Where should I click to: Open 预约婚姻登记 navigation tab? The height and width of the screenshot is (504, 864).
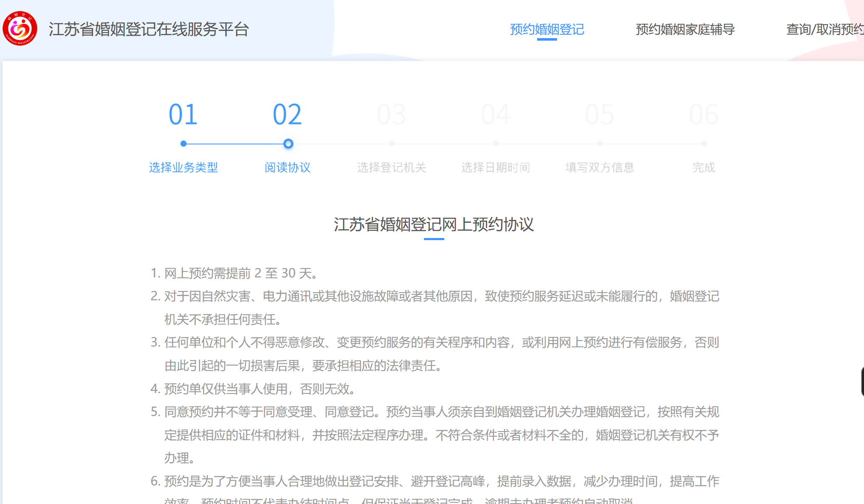547,29
